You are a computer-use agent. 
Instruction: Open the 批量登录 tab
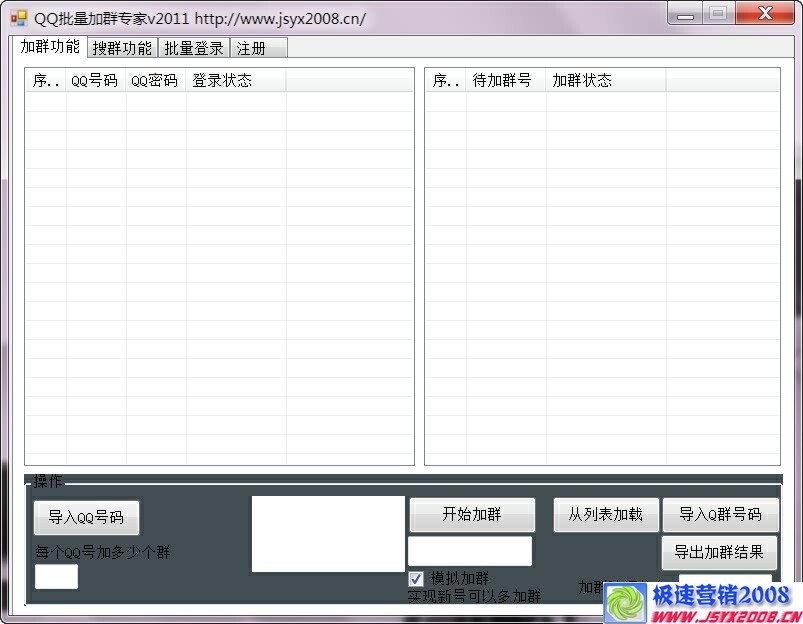(193, 47)
